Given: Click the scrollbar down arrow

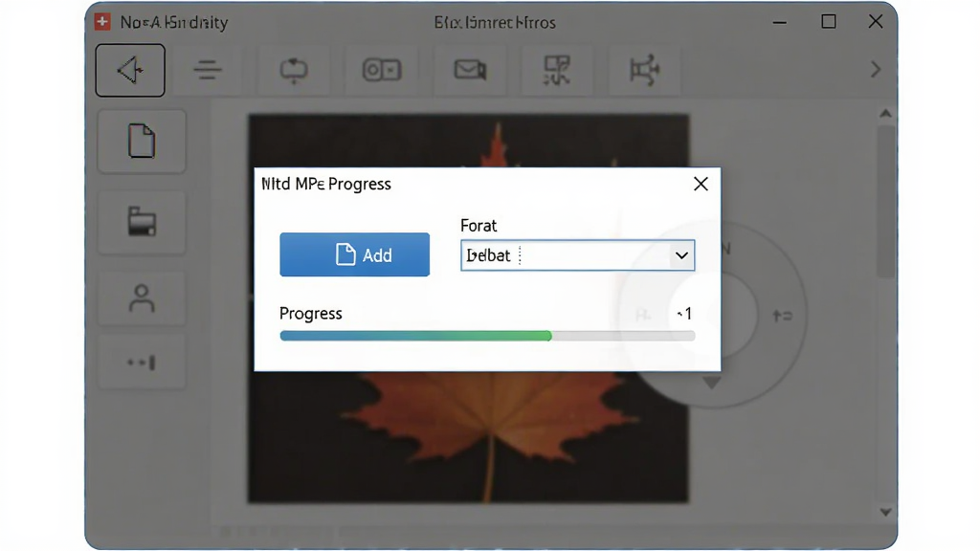Looking at the screenshot, I should [885, 513].
